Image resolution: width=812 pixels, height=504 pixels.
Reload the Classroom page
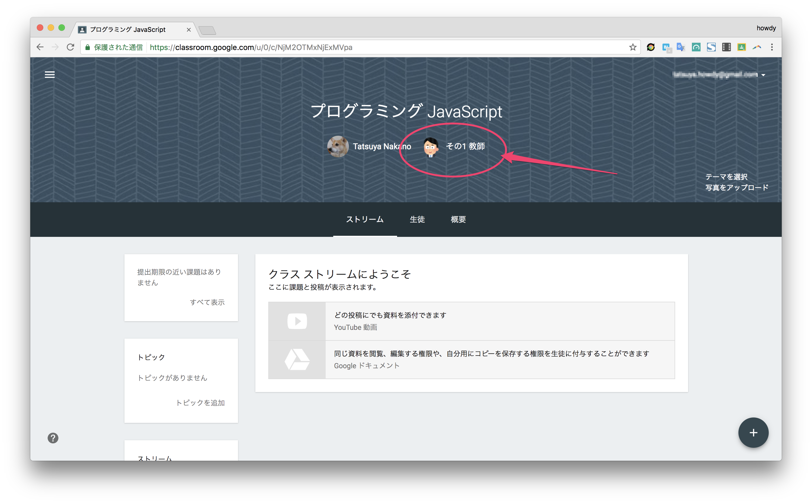(x=70, y=47)
